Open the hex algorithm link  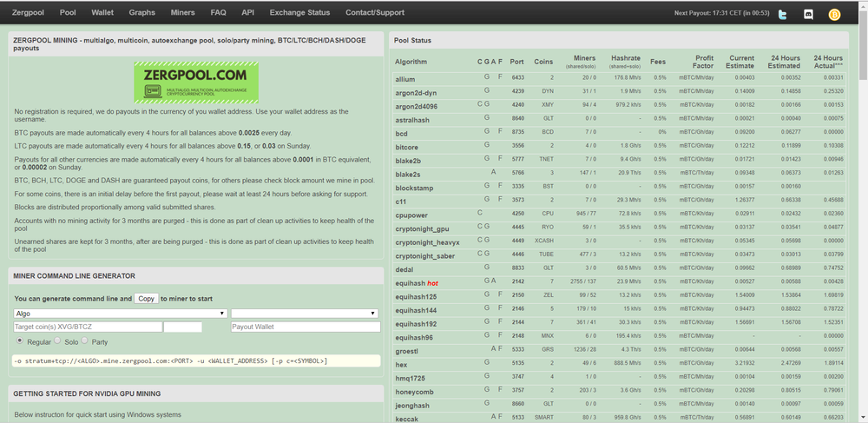[401, 364]
